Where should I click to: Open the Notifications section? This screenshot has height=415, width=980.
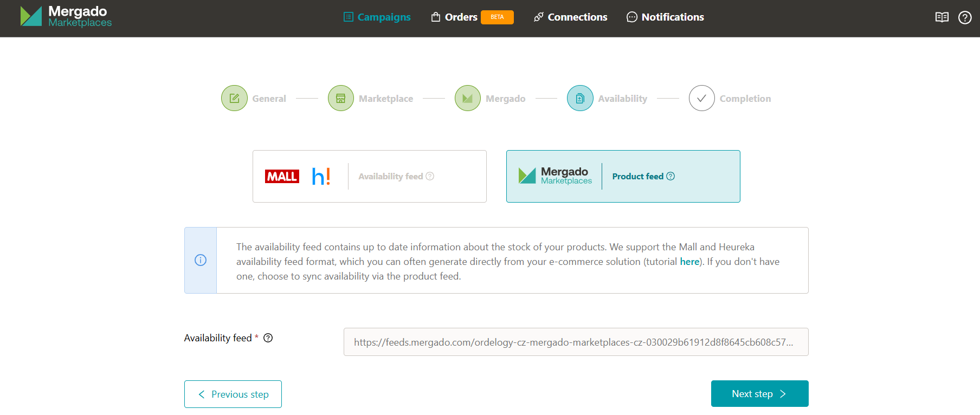pyautogui.click(x=665, y=17)
